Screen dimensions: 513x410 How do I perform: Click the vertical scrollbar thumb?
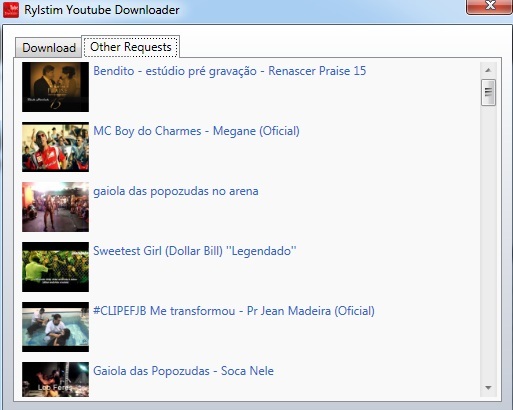488,92
